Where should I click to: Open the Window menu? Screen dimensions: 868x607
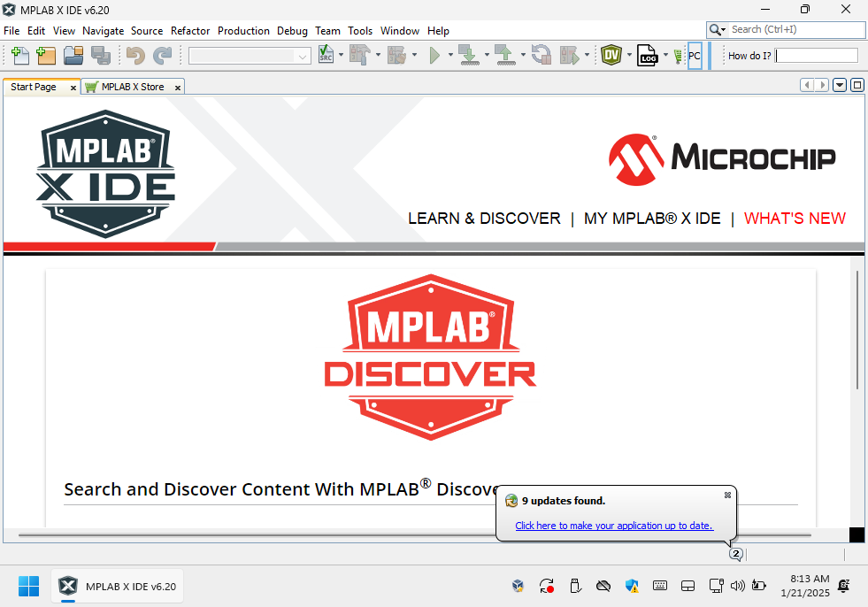pos(399,31)
